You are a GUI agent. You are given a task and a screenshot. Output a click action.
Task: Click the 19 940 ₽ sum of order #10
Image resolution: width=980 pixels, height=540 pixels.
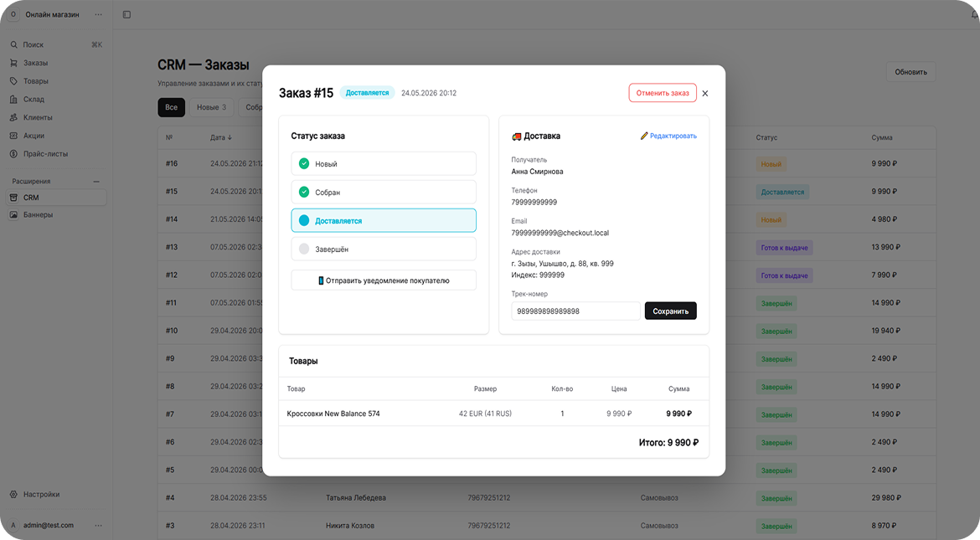click(x=886, y=331)
